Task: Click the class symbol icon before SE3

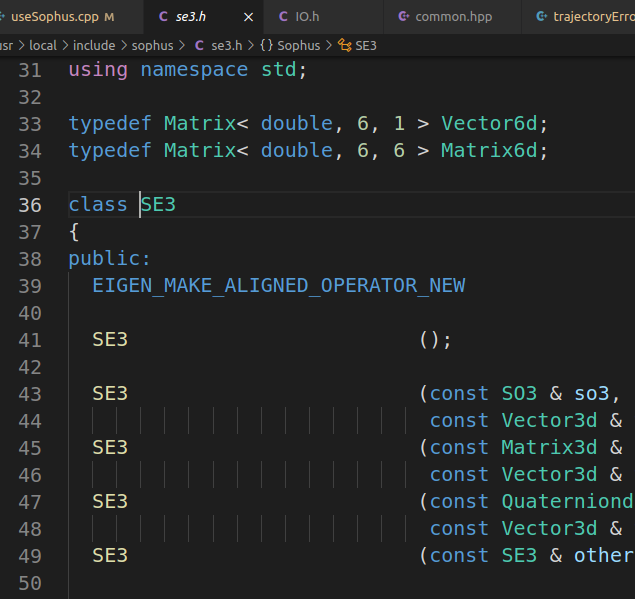Action: (x=345, y=45)
